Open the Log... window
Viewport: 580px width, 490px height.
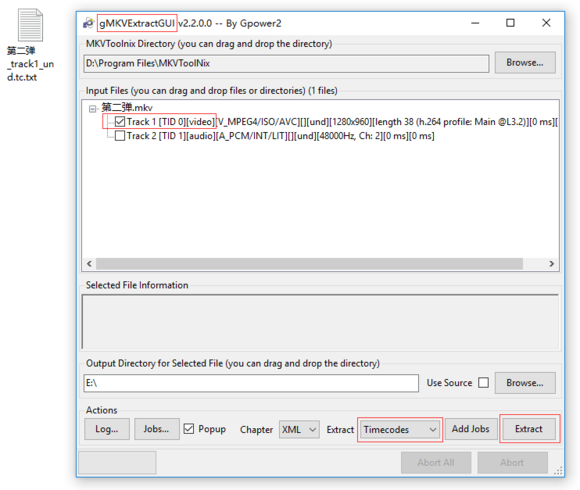click(x=107, y=429)
